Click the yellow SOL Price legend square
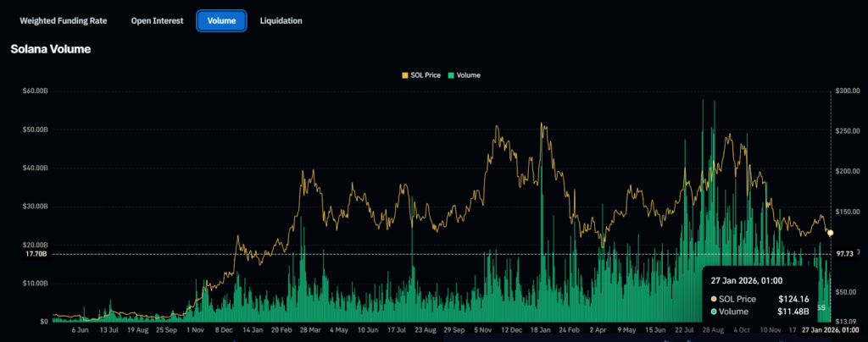Screen dimensions: 868x342 click(404, 75)
